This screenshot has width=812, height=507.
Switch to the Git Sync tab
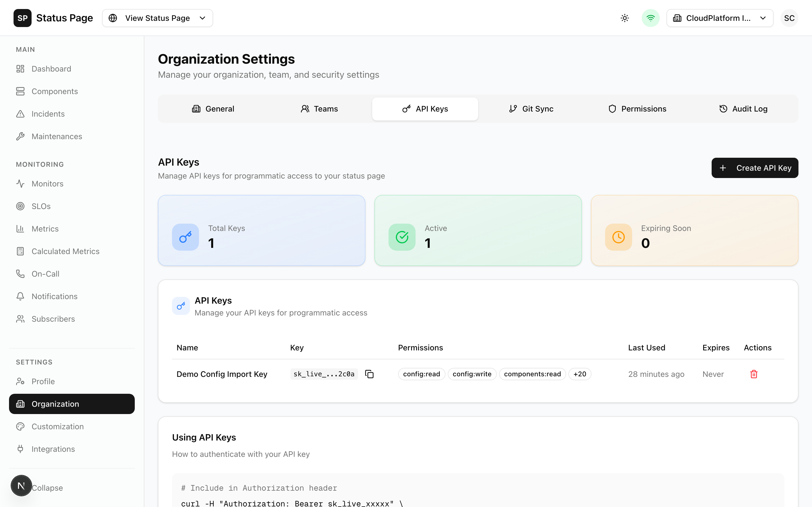coord(531,109)
